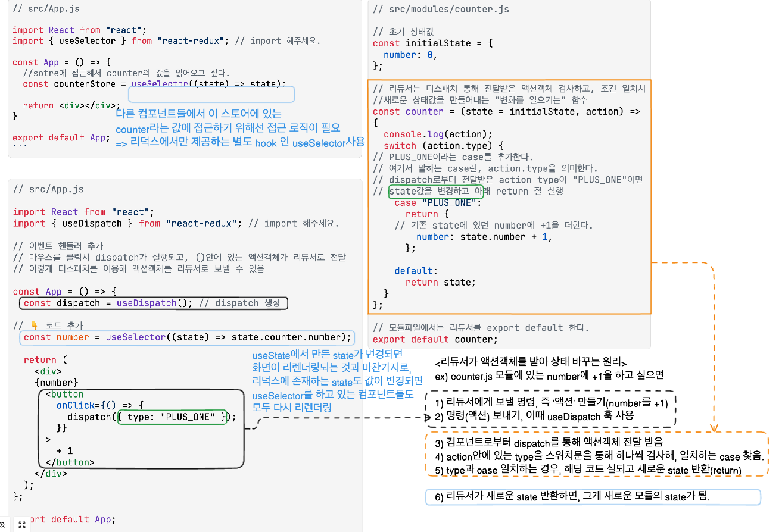
Task: Click comment "// PLUS_ONE이라는 case를 추가한다."
Action: (x=453, y=157)
